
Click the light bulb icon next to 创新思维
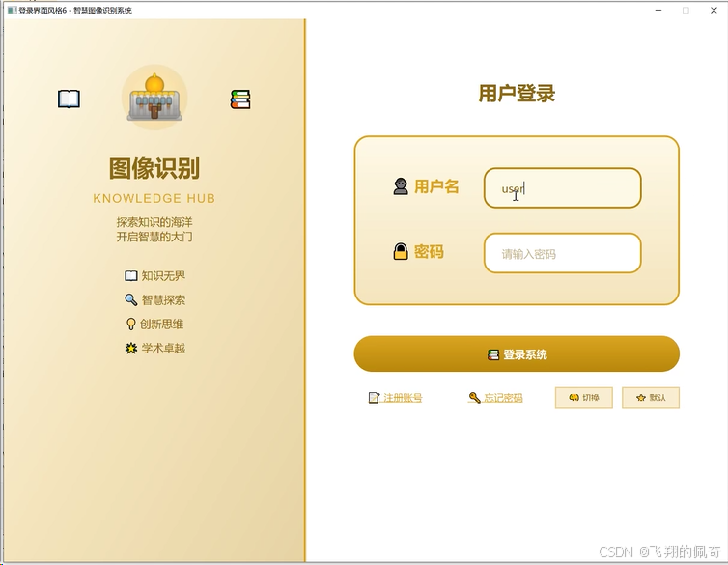click(131, 325)
